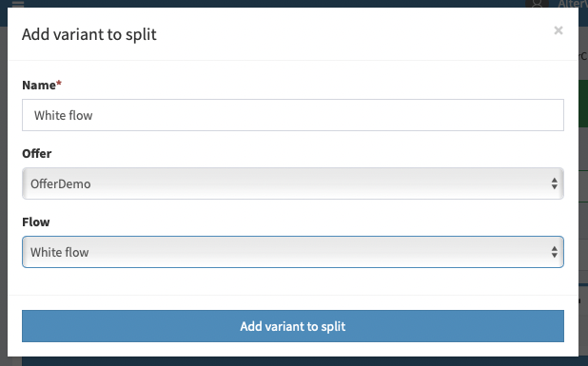Place cursor in the White flow name text
588x366 pixels.
[64, 115]
